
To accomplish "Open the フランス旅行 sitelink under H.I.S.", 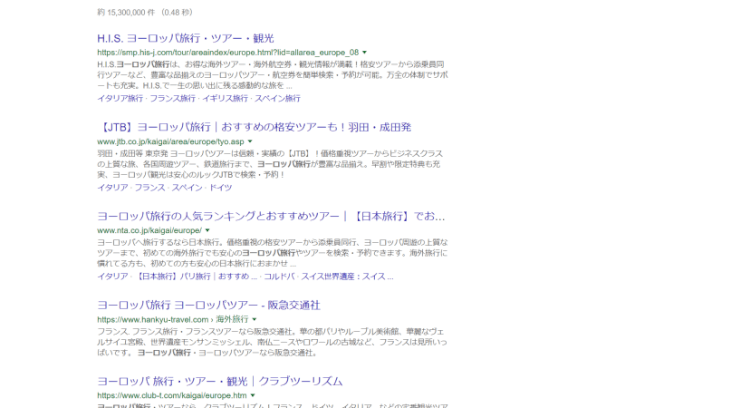I will point(173,98).
